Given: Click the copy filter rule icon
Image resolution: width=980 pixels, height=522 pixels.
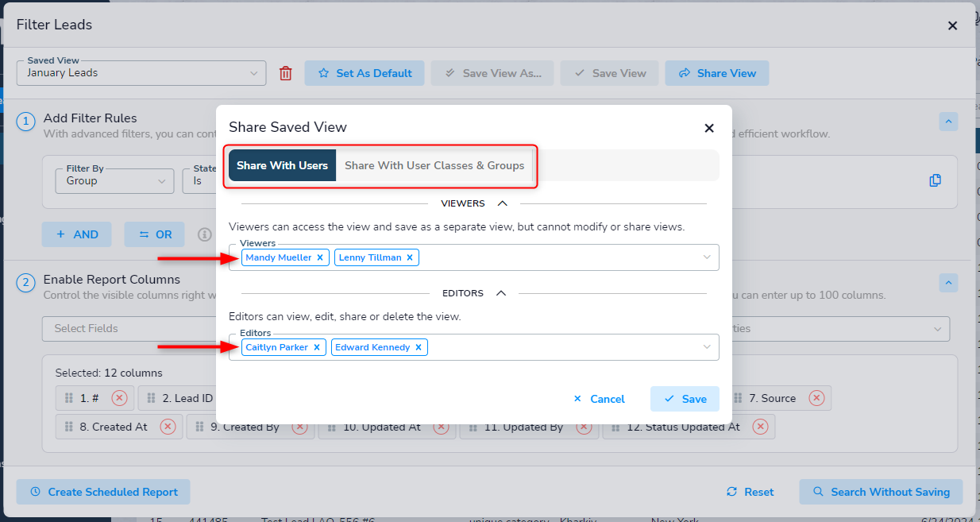Looking at the screenshot, I should [x=935, y=180].
